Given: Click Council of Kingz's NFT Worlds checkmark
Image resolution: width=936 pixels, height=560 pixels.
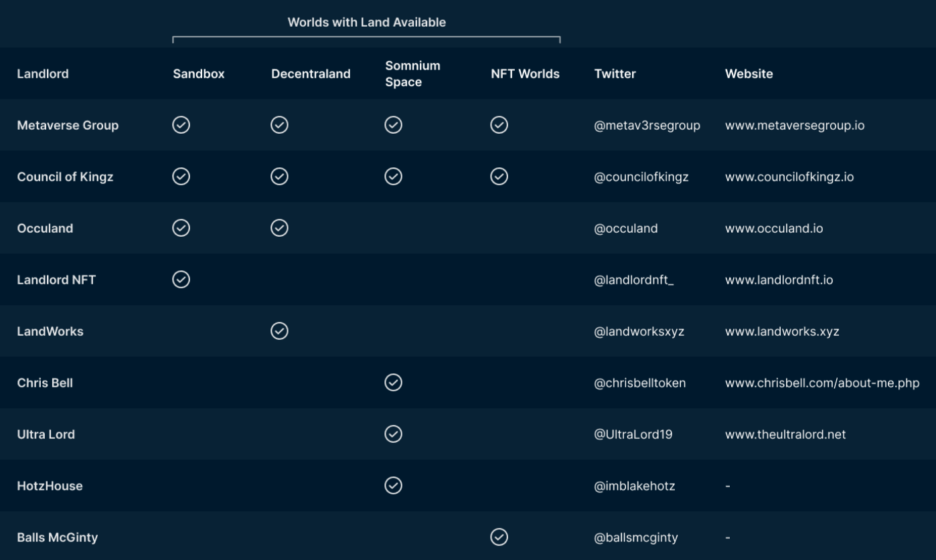Looking at the screenshot, I should [499, 176].
